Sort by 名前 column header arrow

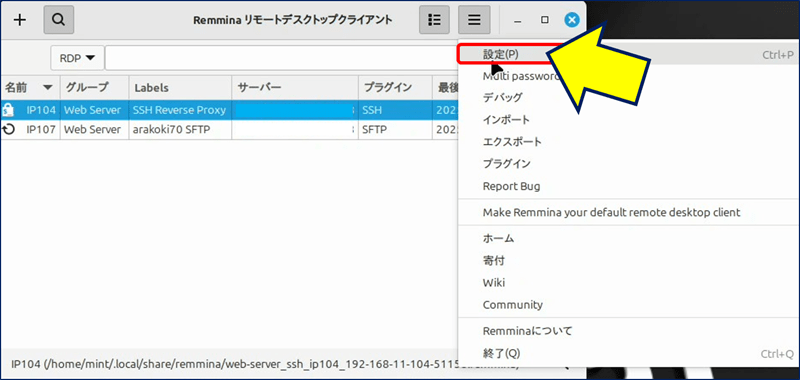48,88
